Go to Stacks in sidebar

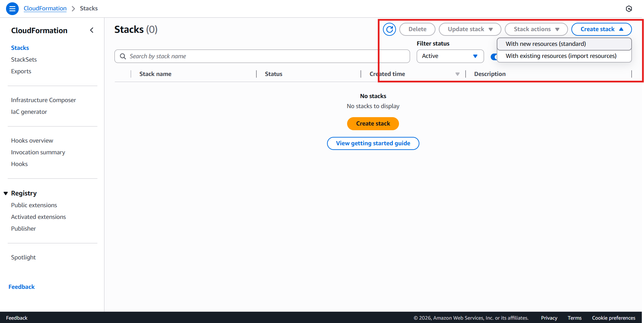point(20,48)
